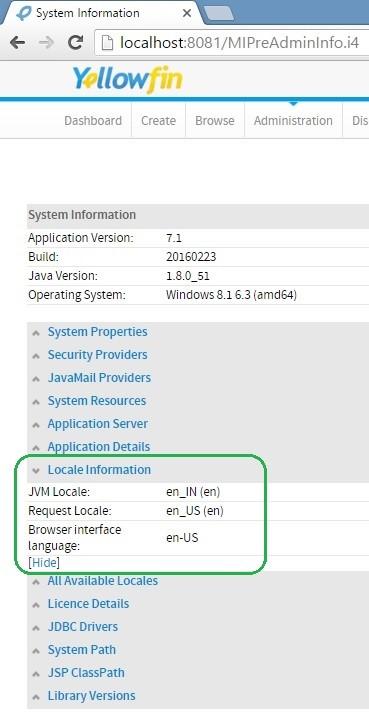
Task: Open Library Versions link
Action: click(91, 695)
